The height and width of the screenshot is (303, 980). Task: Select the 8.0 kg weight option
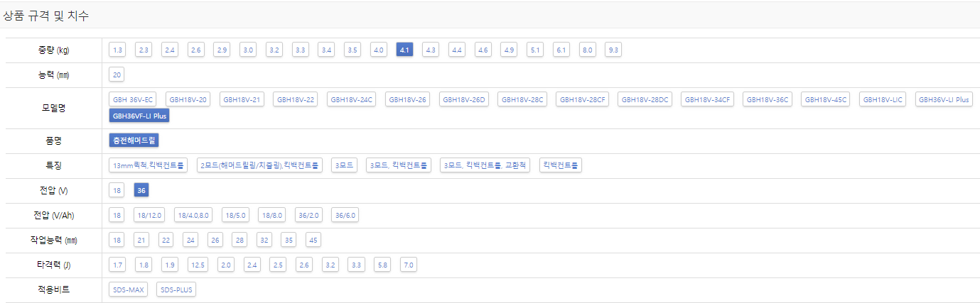[587, 50]
